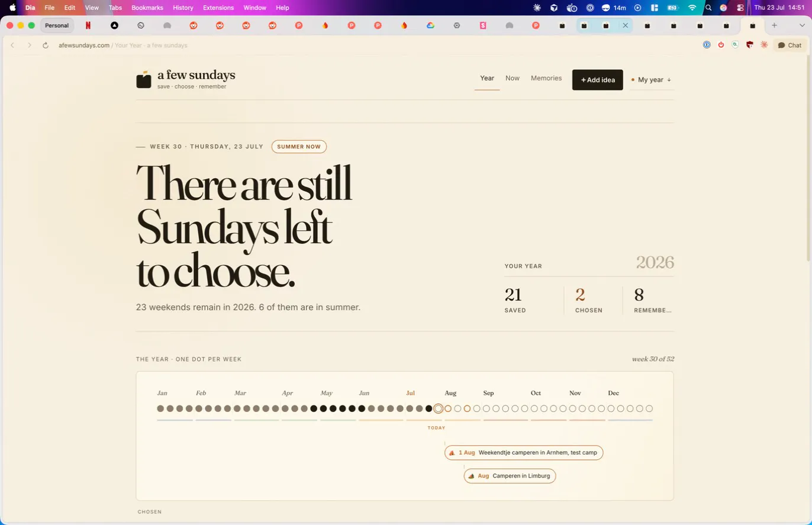Go forward to the next page
Screen dimensions: 812x525
(29, 46)
